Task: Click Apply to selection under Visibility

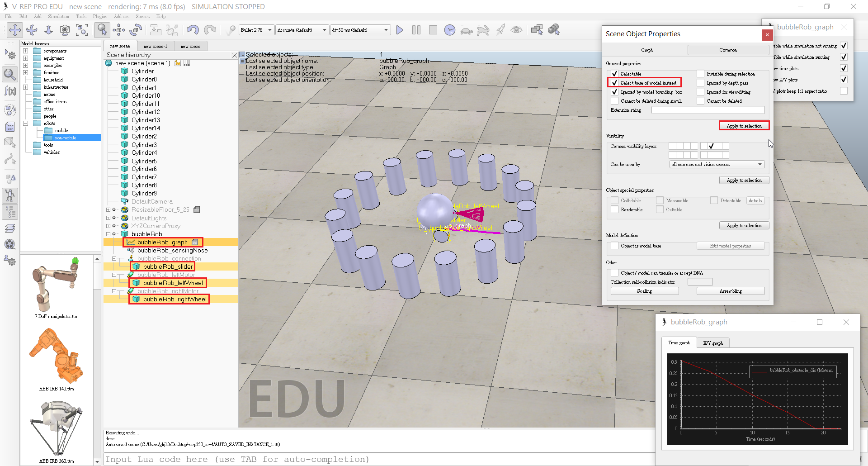Action: (x=744, y=180)
